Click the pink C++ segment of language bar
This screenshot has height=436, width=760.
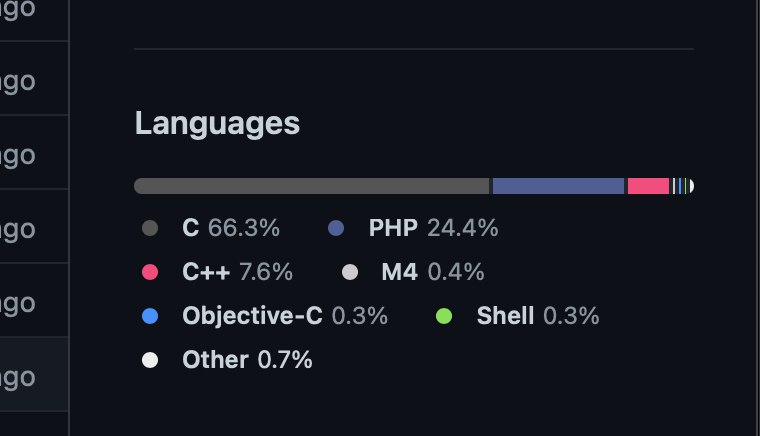point(649,186)
